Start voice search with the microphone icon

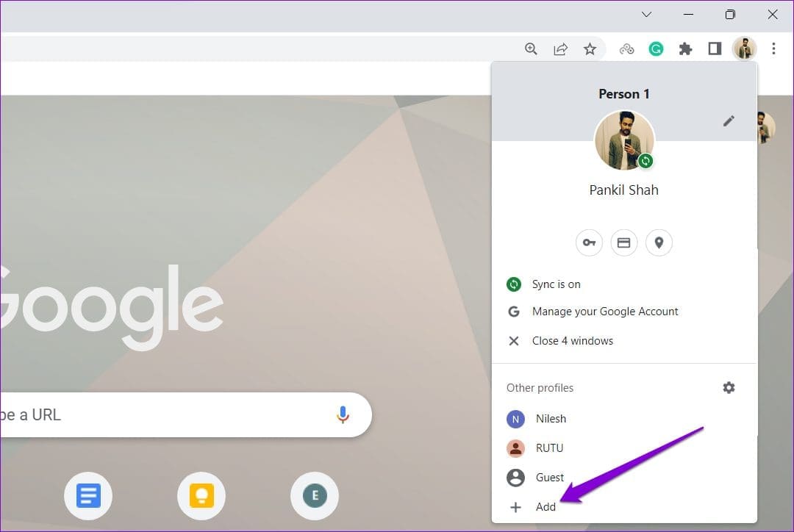coord(343,414)
